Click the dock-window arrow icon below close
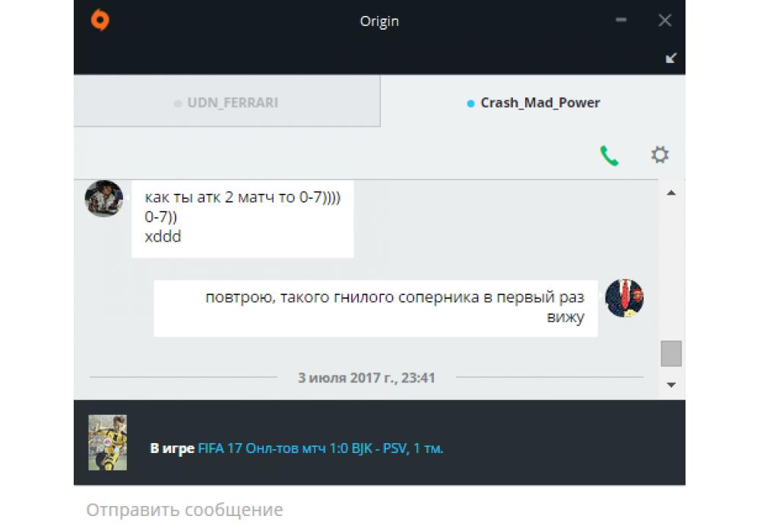The width and height of the screenshot is (760, 532). pyautogui.click(x=671, y=59)
